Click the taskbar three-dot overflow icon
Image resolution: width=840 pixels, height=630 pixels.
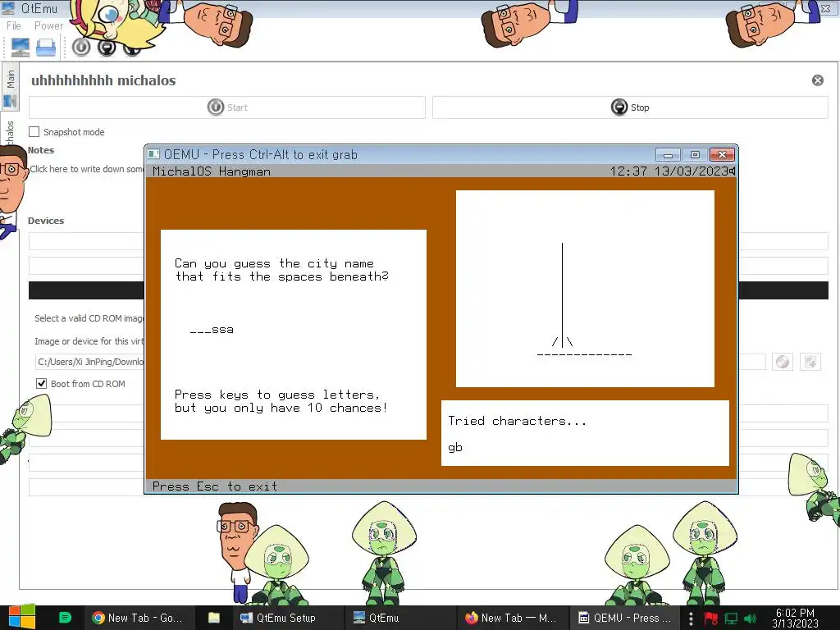click(691, 619)
